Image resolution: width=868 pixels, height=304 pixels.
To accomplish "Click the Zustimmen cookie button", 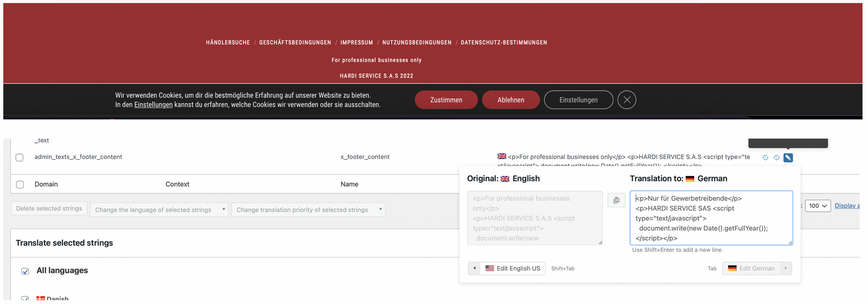I will [x=446, y=100].
